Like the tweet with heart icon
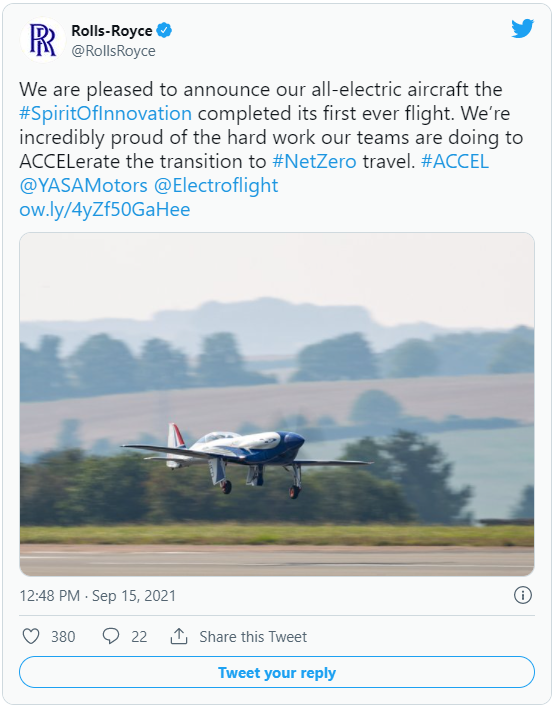This screenshot has height=709, width=557. coord(31,636)
